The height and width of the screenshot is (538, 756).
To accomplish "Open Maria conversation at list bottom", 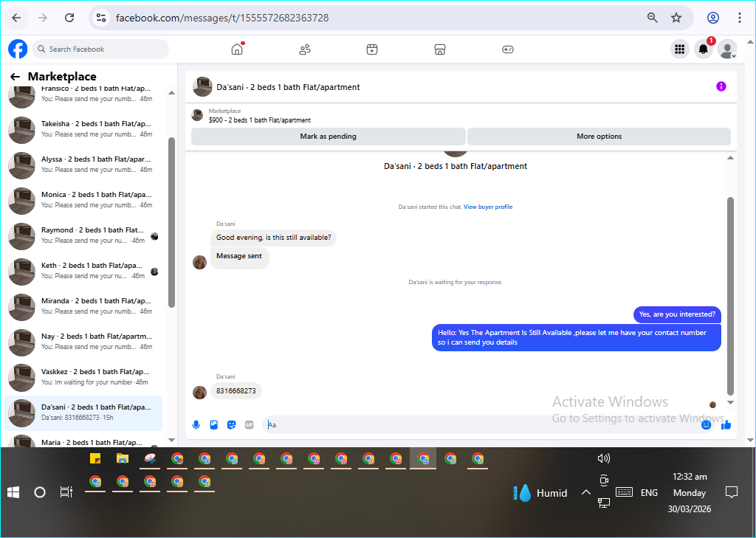I will (84, 440).
